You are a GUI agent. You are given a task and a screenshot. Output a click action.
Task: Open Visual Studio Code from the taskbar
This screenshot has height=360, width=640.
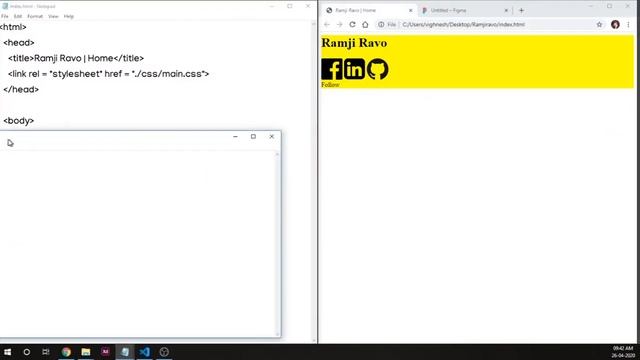pos(144,352)
